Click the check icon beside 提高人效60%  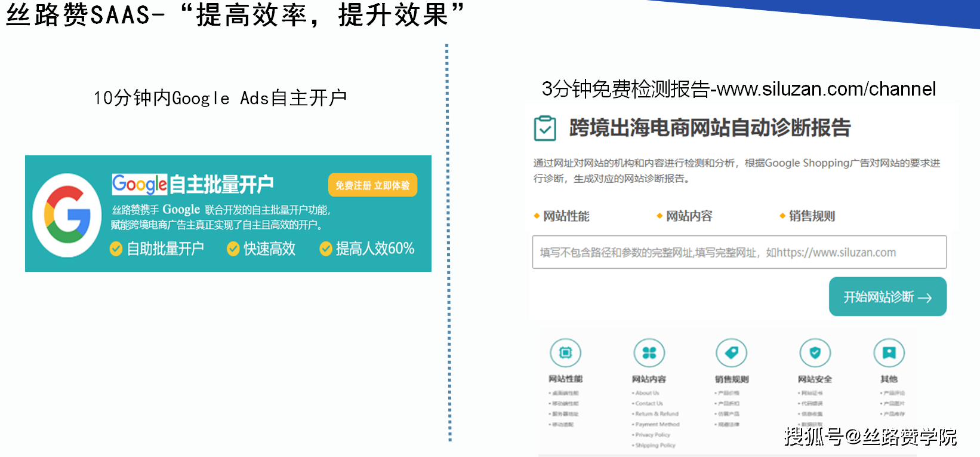pos(326,249)
